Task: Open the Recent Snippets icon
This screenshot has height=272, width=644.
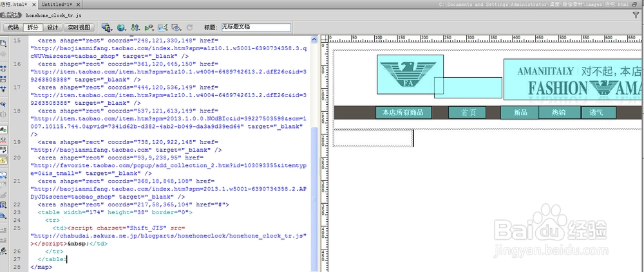Action: pos(4,204)
